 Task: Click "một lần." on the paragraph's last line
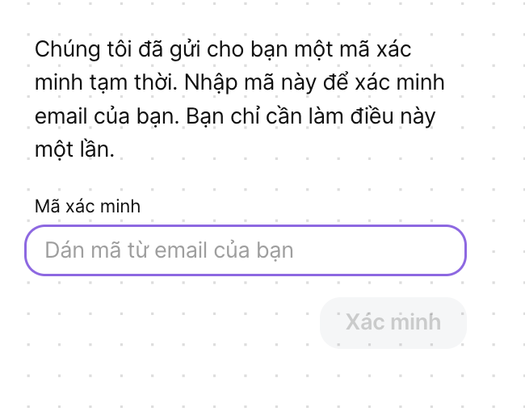pos(74,150)
